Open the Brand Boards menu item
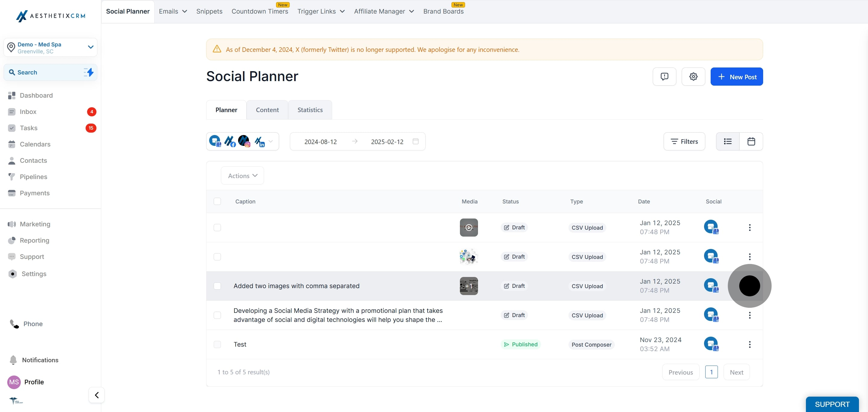The width and height of the screenshot is (868, 412). coord(443,11)
